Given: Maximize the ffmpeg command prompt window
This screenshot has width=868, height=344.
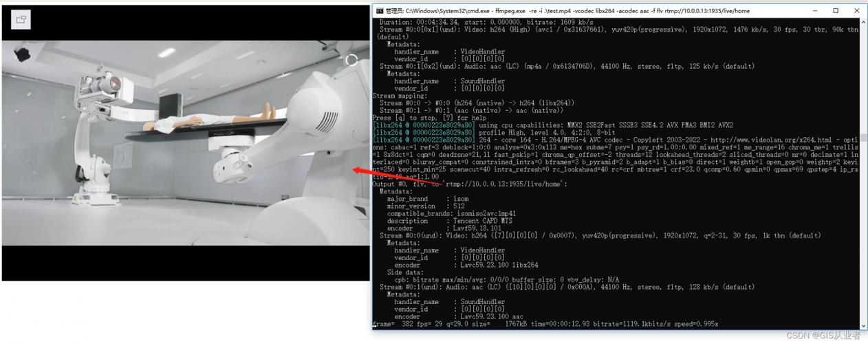Looking at the screenshot, I should pos(836,11).
